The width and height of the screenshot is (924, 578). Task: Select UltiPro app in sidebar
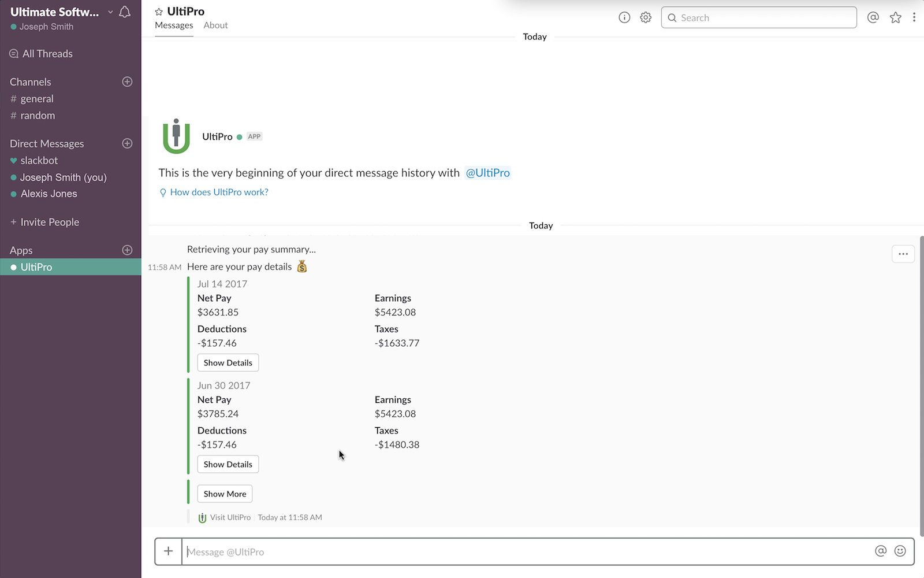70,267
